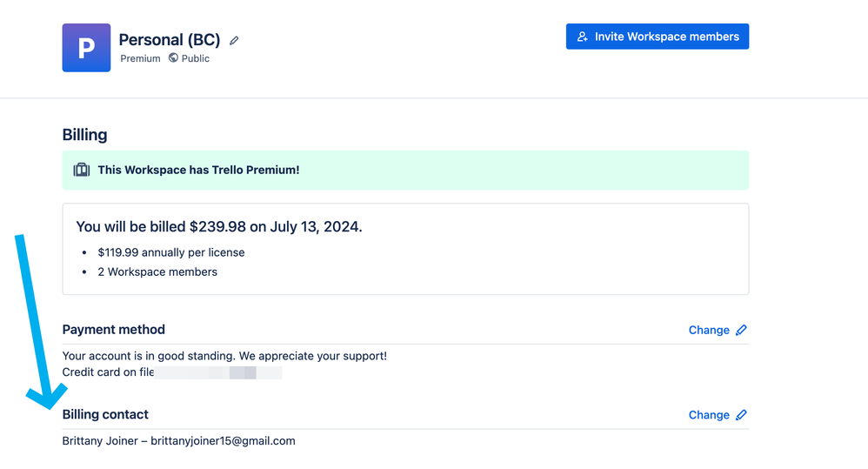
Task: Click Change link for Billing contact
Action: click(x=709, y=415)
